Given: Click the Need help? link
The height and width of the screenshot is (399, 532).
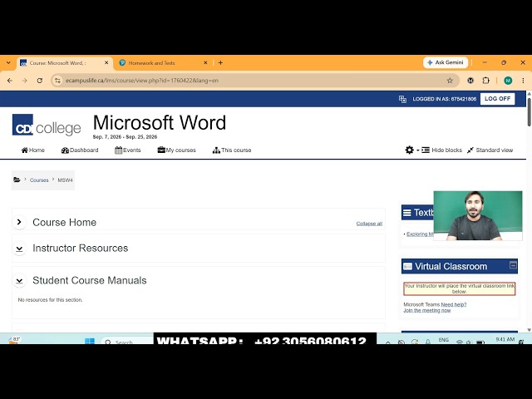Looking at the screenshot, I should [x=454, y=305].
